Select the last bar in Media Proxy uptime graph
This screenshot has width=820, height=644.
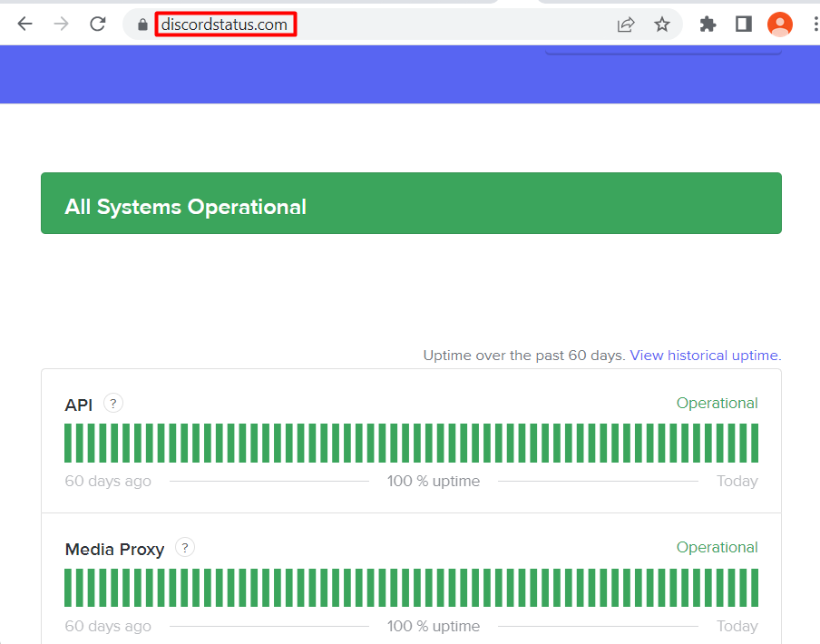(755, 588)
